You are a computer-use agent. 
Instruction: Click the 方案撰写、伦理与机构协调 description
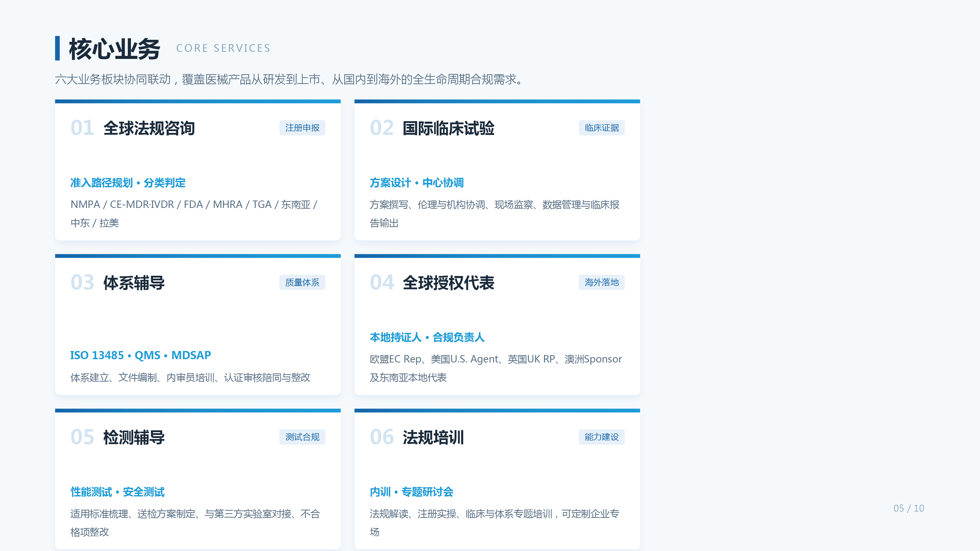pyautogui.click(x=495, y=213)
